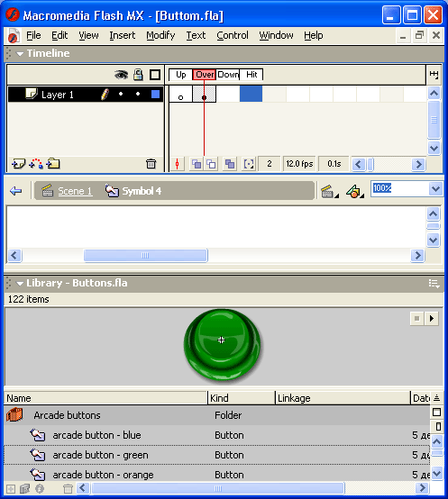Open the Edit Scene clapper icon
Image resolution: width=448 pixels, height=499 pixels.
[x=329, y=191]
